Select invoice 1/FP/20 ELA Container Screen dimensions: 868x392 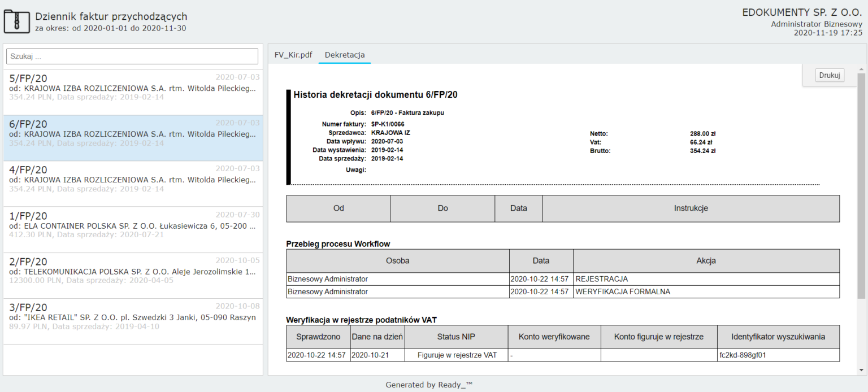tap(133, 230)
